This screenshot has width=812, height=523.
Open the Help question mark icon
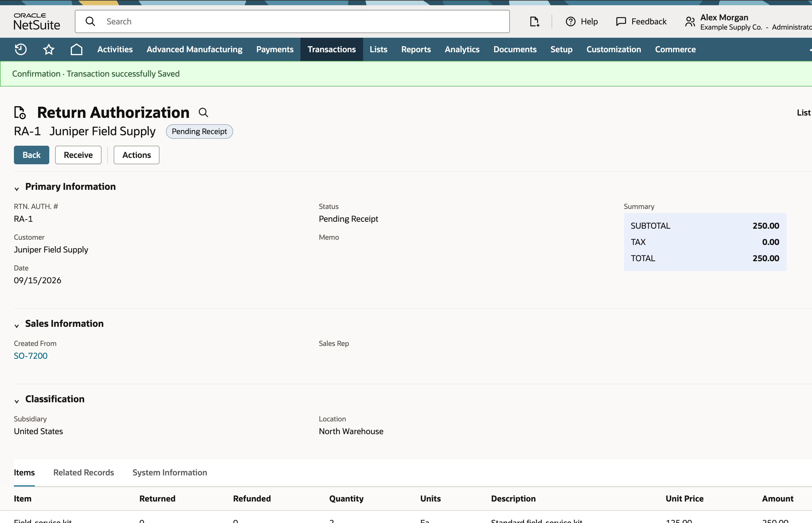(570, 21)
